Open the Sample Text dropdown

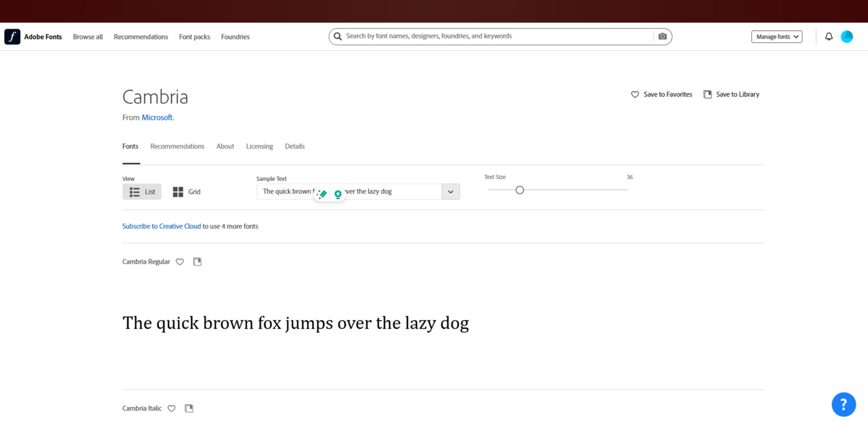450,192
